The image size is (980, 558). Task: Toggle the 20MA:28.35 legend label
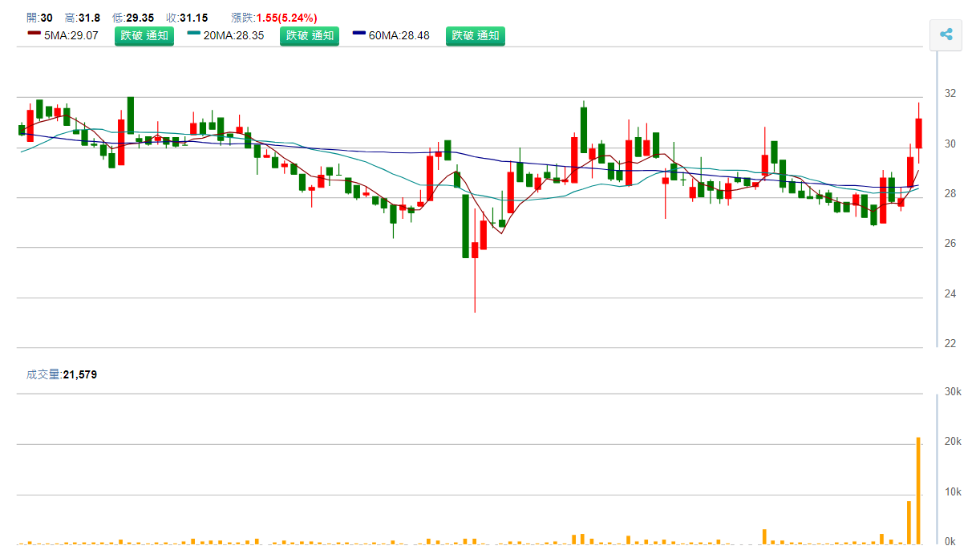(x=234, y=35)
